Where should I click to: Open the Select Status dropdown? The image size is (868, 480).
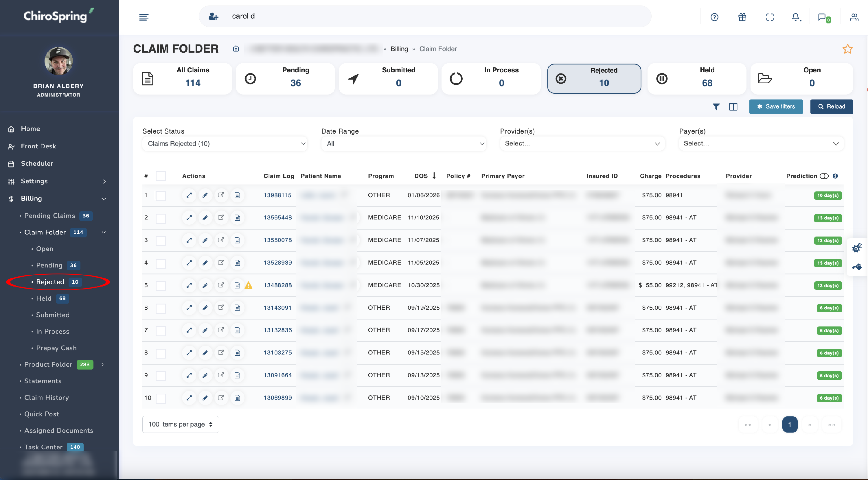click(x=225, y=144)
